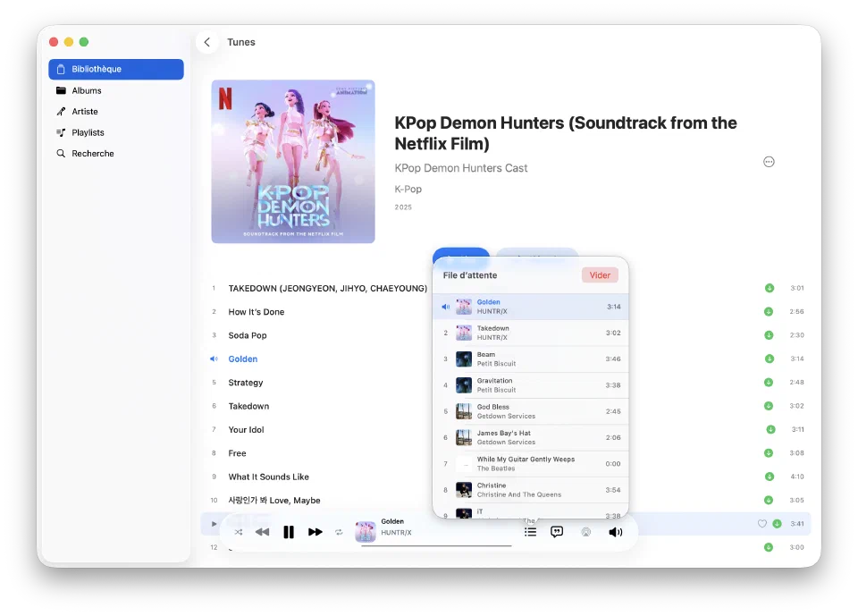
Task: Click download icon for How It's Done
Action: pos(769,311)
